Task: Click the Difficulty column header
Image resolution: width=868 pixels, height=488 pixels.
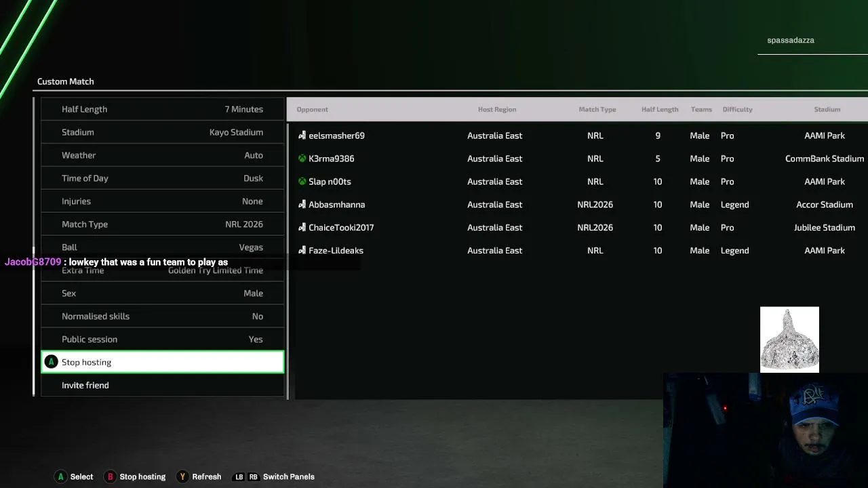Action: [x=737, y=109]
